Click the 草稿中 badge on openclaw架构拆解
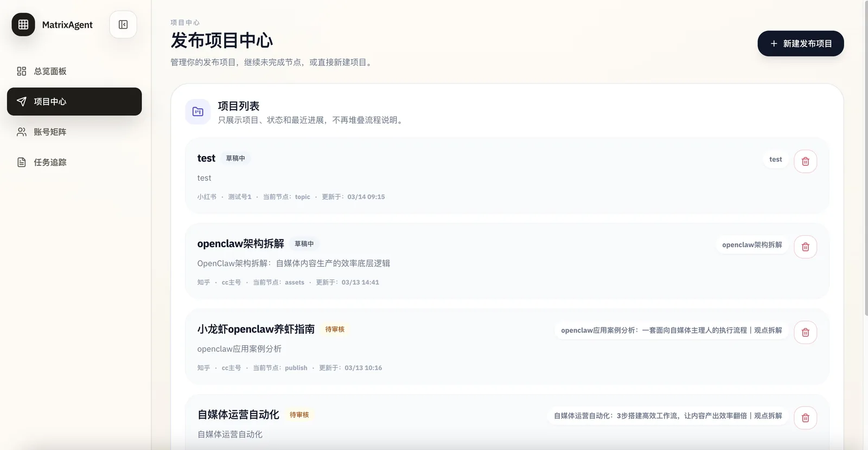The image size is (868, 450). [304, 244]
